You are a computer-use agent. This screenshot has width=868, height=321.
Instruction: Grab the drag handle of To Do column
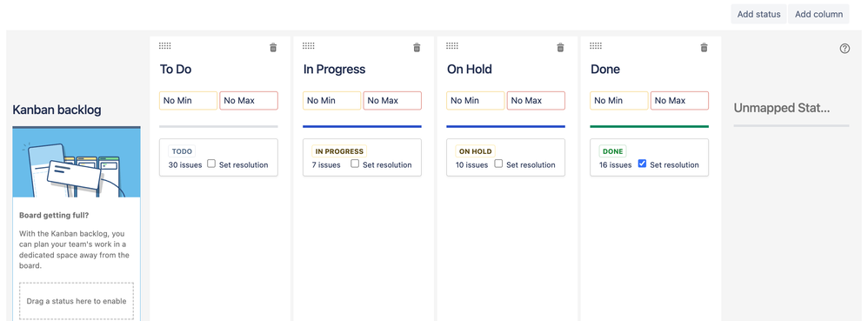click(165, 45)
